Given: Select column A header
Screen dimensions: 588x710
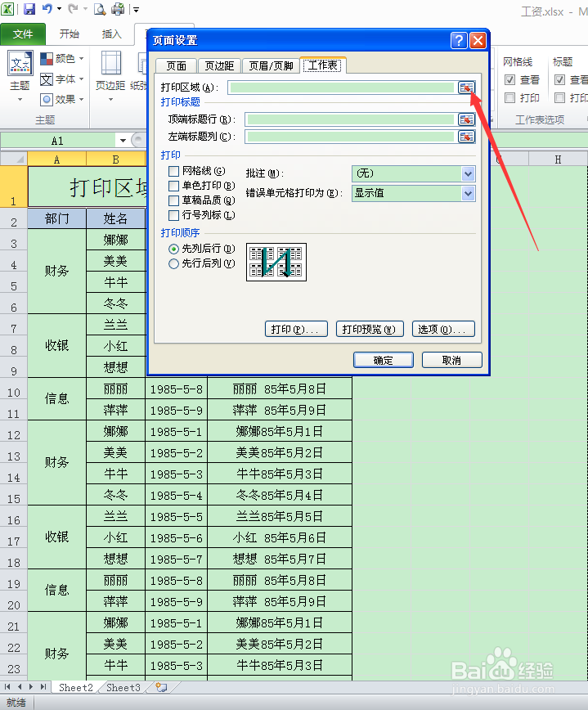Looking at the screenshot, I should (56, 160).
